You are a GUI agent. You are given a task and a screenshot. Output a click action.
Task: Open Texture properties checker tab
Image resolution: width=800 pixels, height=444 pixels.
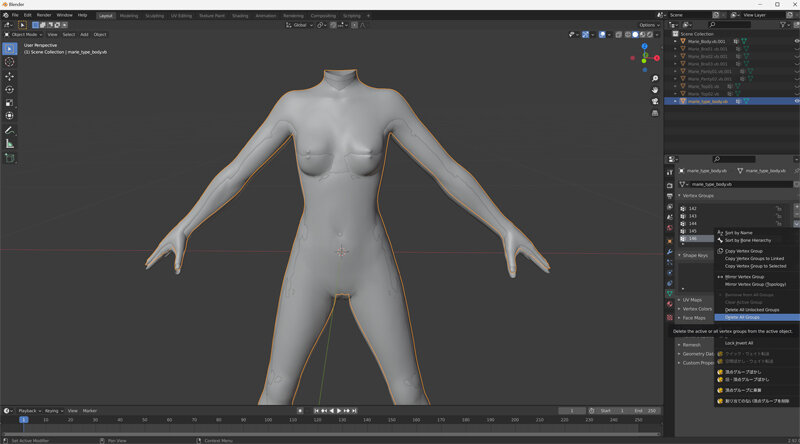tap(669, 317)
